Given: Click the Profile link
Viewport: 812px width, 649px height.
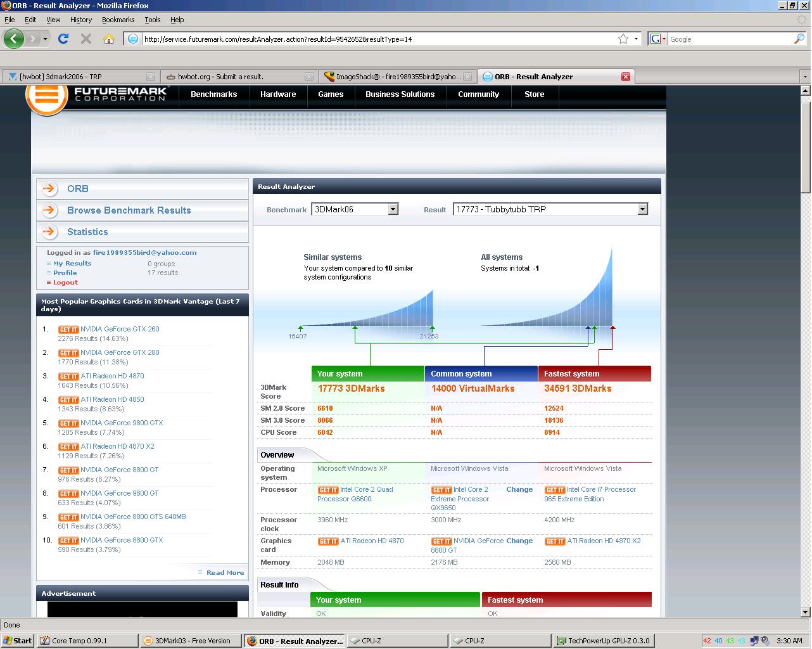Looking at the screenshot, I should coord(65,273).
